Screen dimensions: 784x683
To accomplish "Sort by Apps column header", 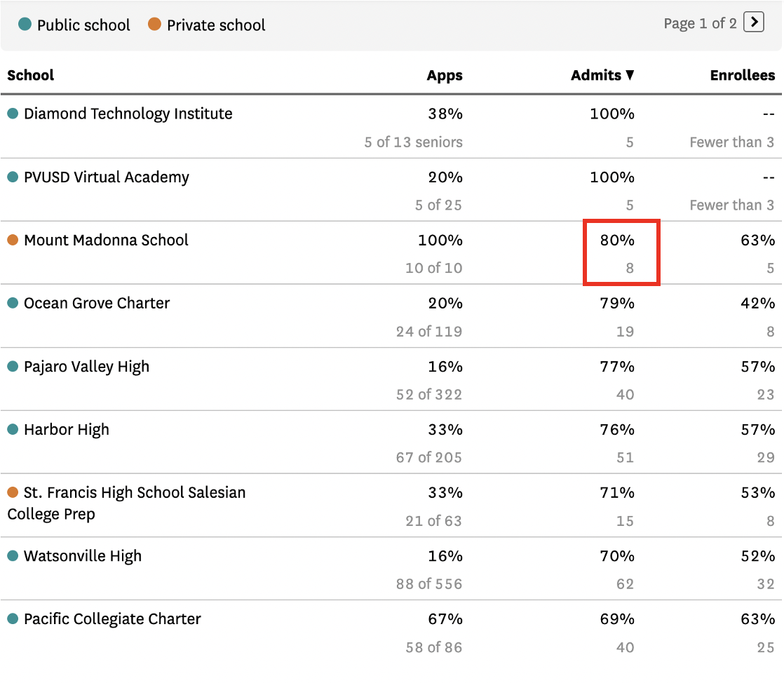I will (x=445, y=75).
